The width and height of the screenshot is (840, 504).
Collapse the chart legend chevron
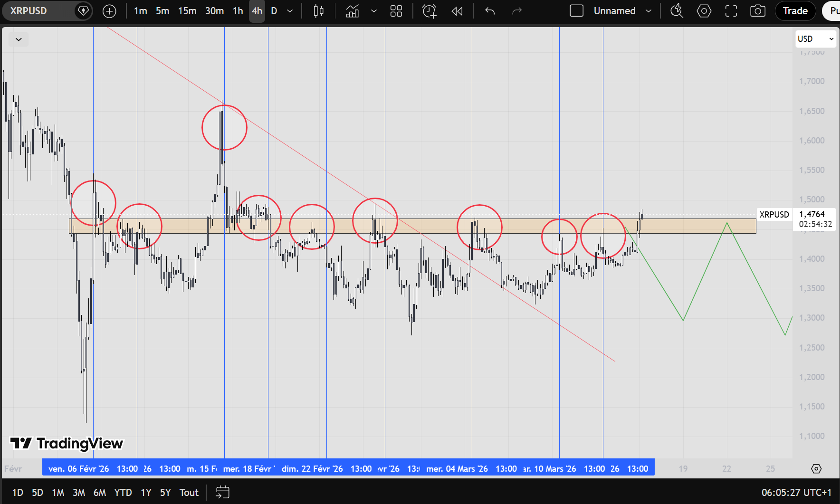point(19,39)
